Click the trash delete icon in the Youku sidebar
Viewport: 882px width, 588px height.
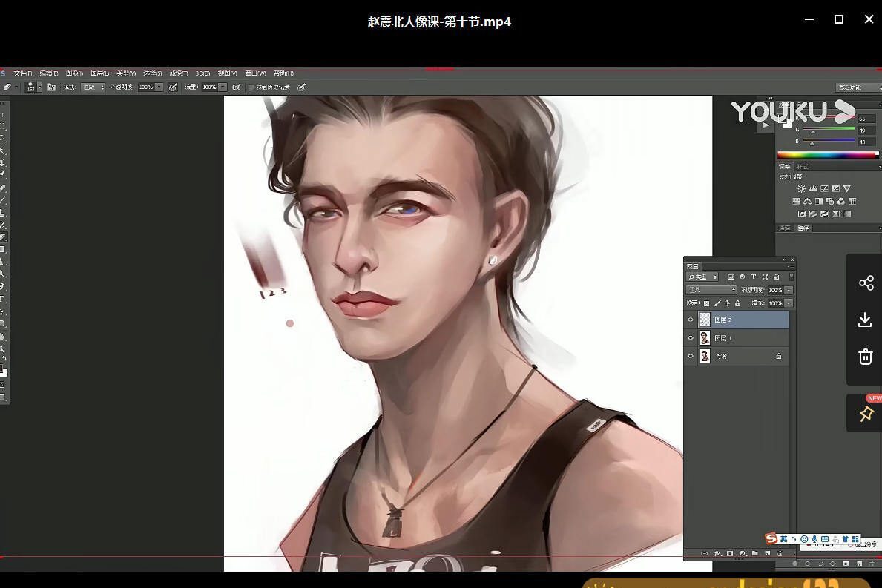click(x=865, y=357)
